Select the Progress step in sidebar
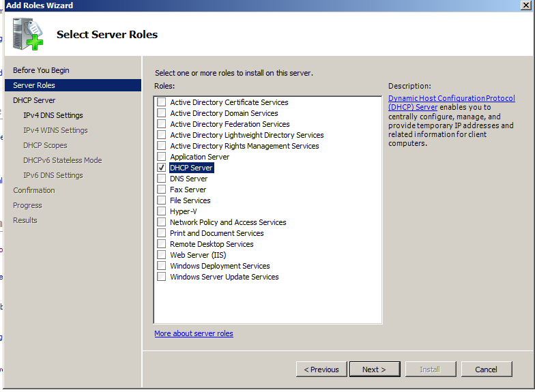This screenshot has height=392, width=535. pyautogui.click(x=27, y=205)
